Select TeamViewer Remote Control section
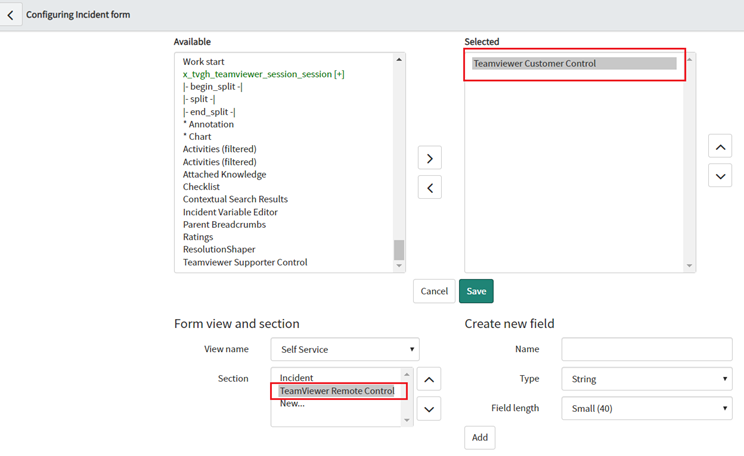The height and width of the screenshot is (456, 744). [x=337, y=391]
